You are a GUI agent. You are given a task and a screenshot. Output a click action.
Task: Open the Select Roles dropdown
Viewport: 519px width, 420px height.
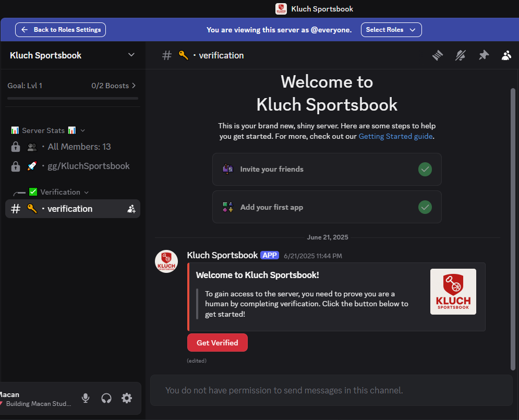(x=391, y=30)
